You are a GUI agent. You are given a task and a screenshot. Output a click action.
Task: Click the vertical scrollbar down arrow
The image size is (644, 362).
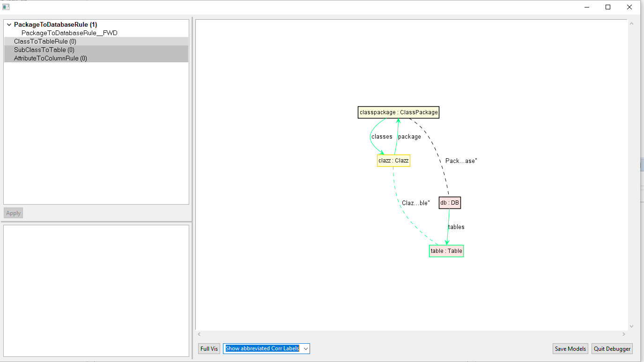[631, 327]
